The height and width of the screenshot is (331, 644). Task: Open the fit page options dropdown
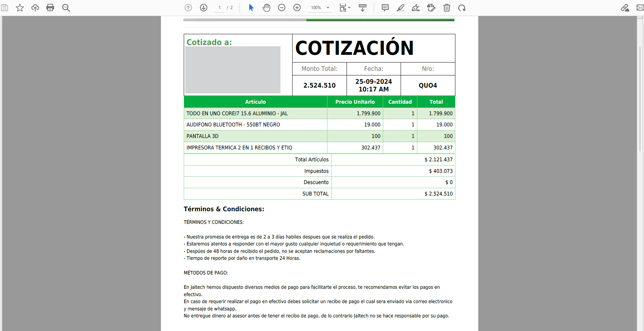pos(345,8)
